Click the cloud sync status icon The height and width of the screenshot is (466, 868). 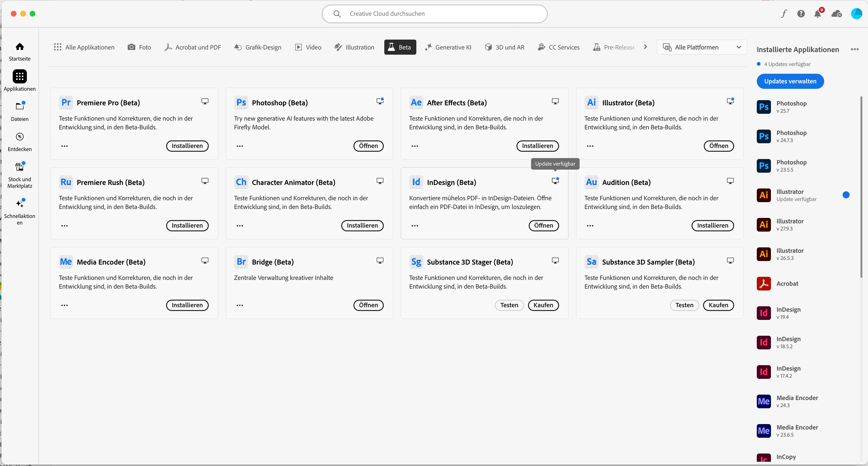click(x=836, y=14)
